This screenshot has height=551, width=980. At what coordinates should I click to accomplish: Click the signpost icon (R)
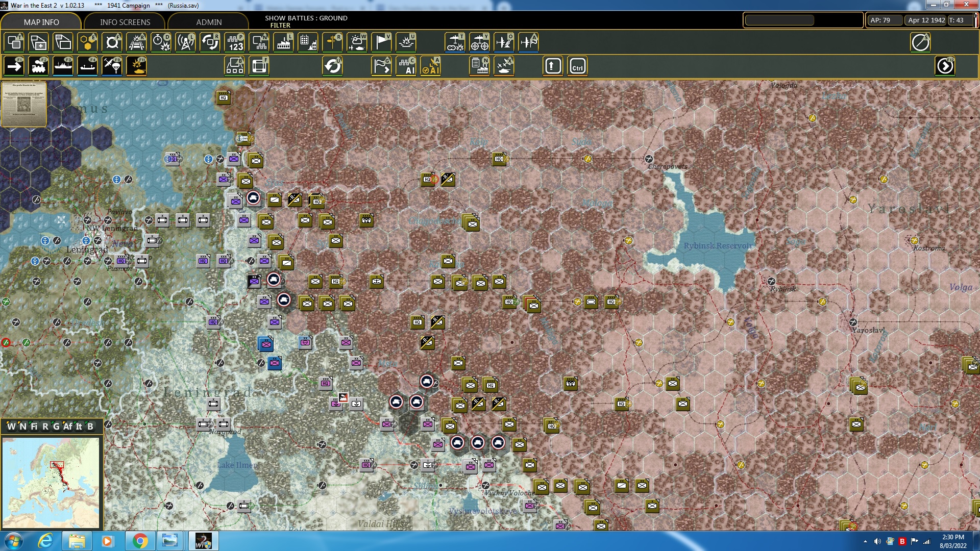click(332, 42)
